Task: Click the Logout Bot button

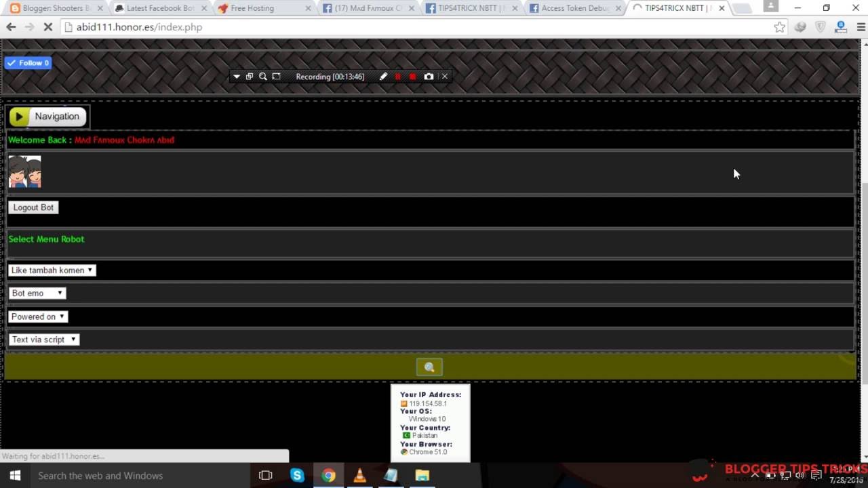Action: point(33,207)
